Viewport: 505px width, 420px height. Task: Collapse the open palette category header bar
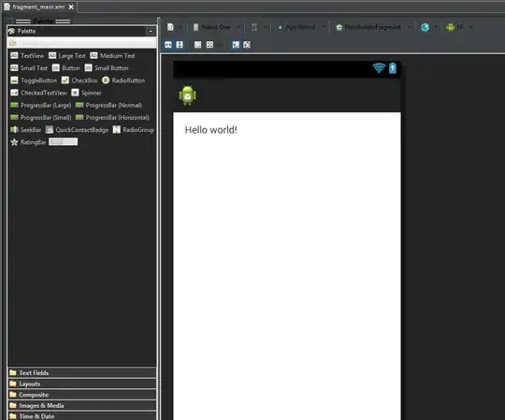tap(81, 42)
